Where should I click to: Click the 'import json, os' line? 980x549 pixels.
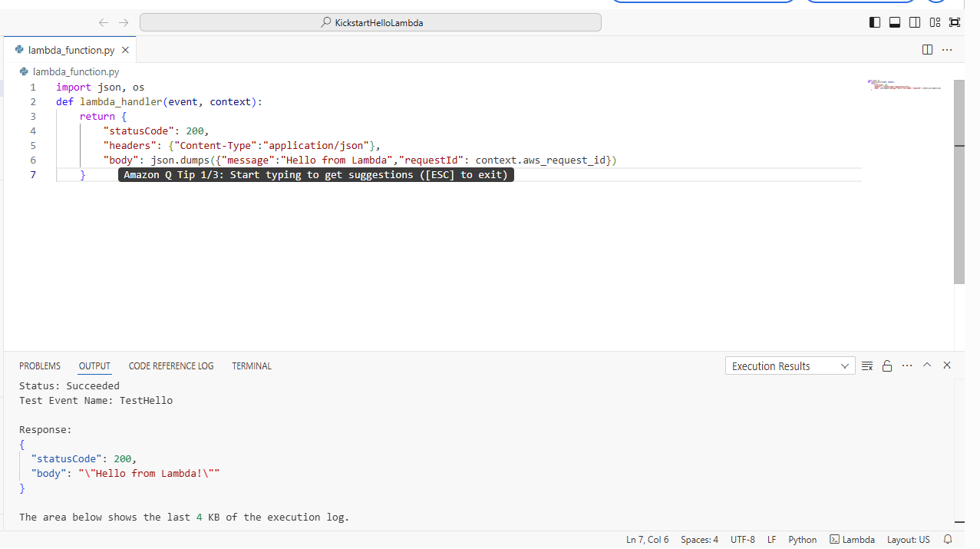point(100,88)
